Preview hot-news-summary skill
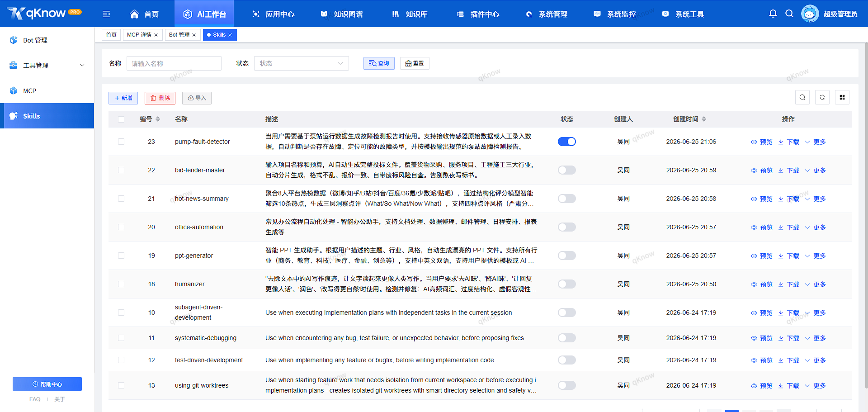 pyautogui.click(x=762, y=199)
